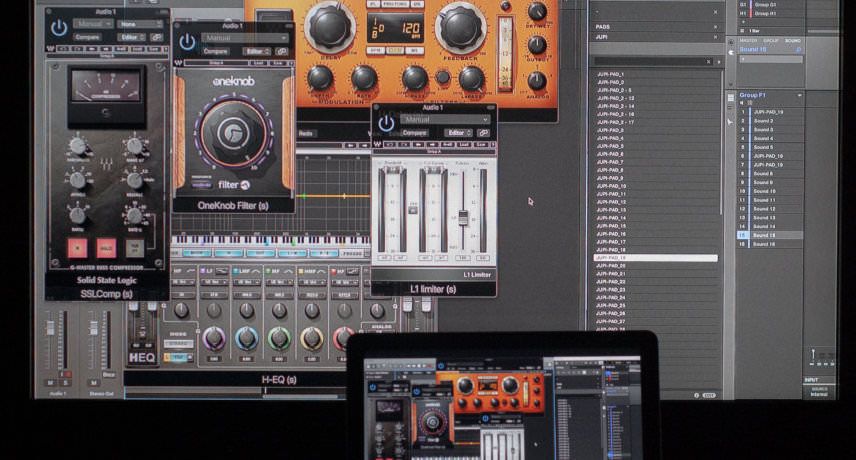Toggle red ANALOG button on SSL compressor
Screen dimensions: 856x460
pyautogui.click(x=106, y=248)
